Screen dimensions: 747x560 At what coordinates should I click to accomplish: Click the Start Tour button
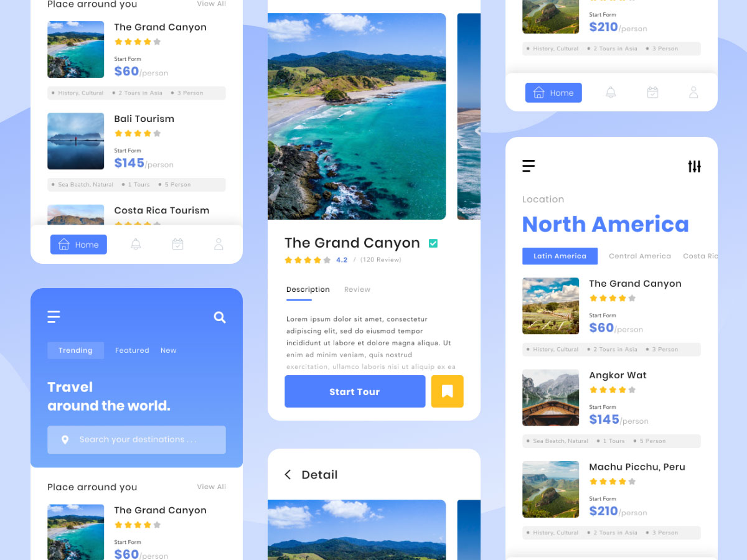(x=355, y=391)
